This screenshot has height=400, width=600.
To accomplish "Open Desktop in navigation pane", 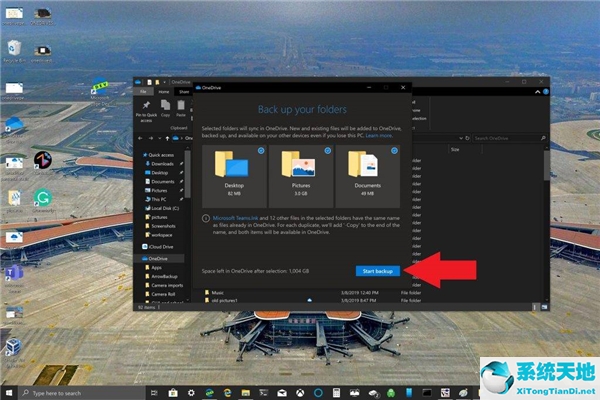I will point(159,173).
